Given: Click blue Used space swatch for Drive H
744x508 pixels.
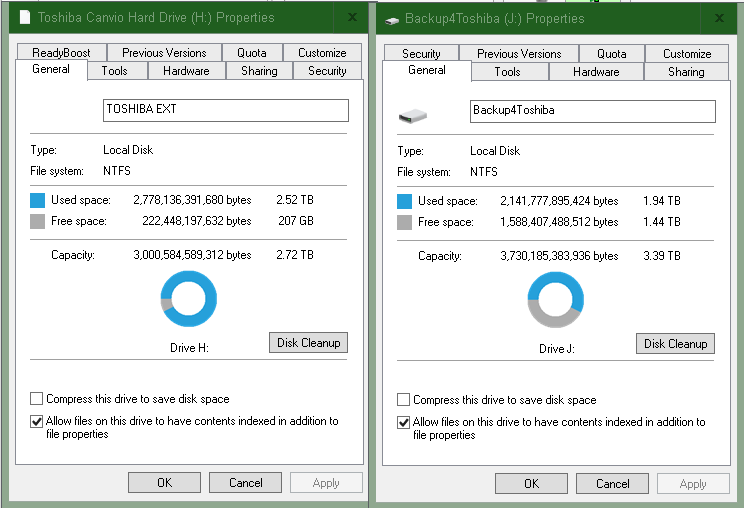Looking at the screenshot, I should coord(37,200).
